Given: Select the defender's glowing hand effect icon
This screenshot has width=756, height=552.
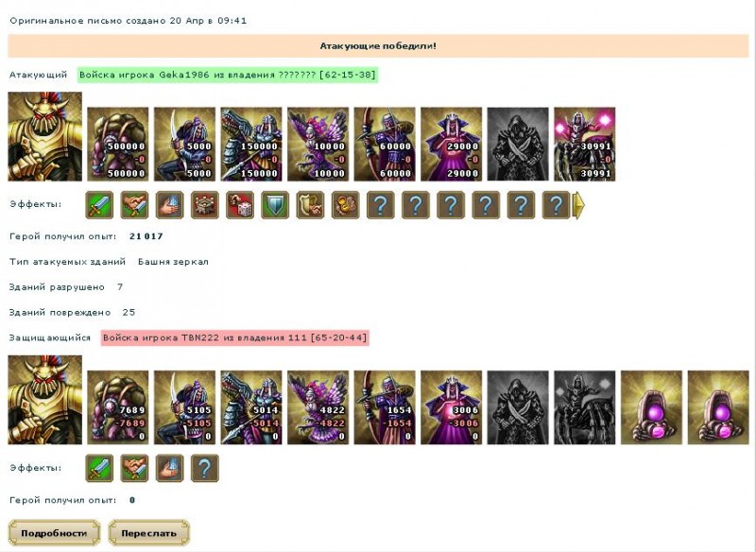Looking at the screenshot, I should [x=170, y=468].
